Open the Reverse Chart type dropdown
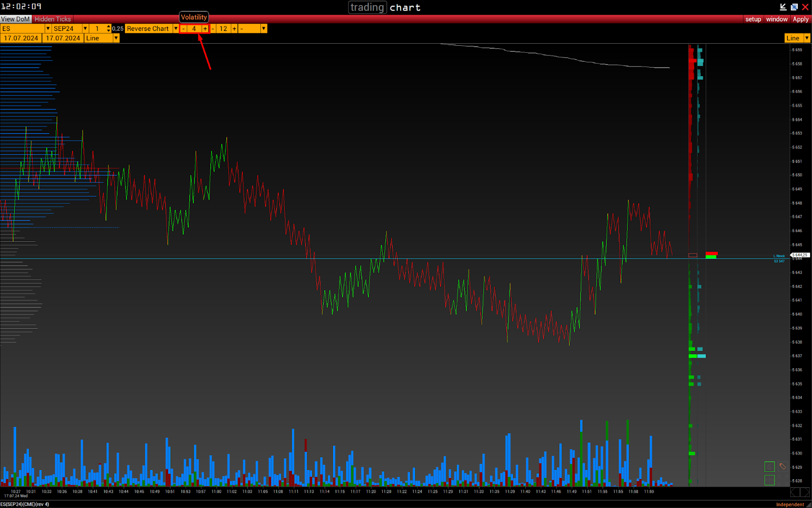Viewport: 812px width, 508px height. [x=176, y=29]
